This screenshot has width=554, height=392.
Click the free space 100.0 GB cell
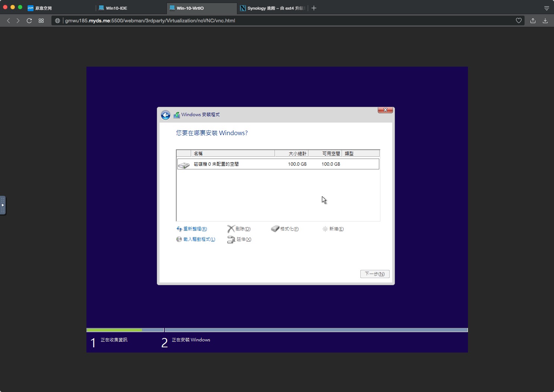(x=331, y=164)
